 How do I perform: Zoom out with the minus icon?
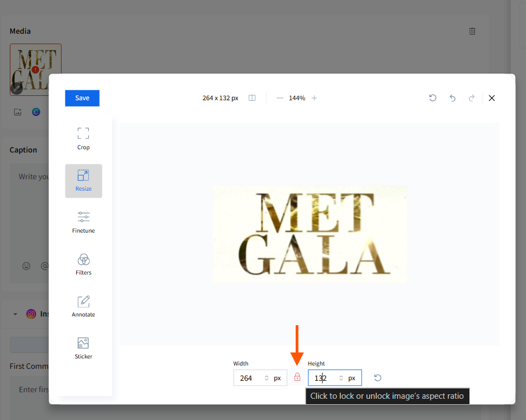tap(280, 98)
